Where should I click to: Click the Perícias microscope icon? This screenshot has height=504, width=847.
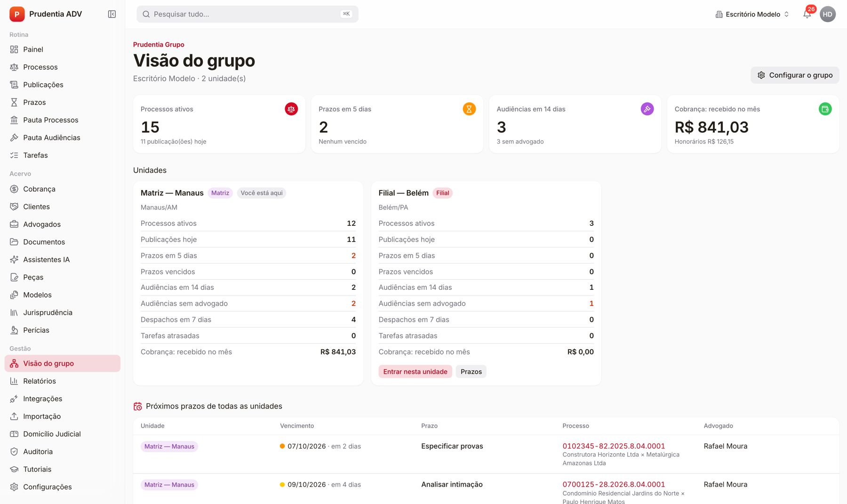click(14, 330)
